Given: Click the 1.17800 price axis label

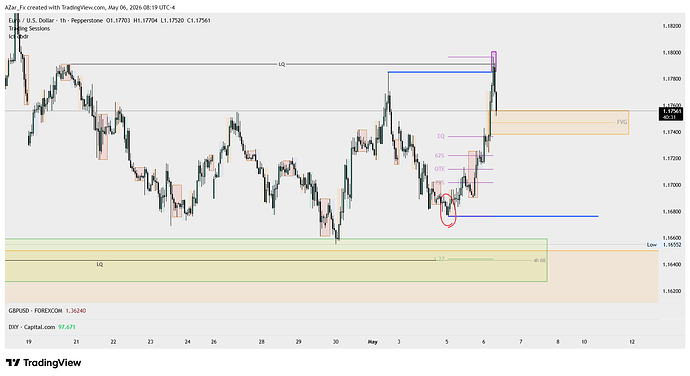Looking at the screenshot, I should point(671,79).
